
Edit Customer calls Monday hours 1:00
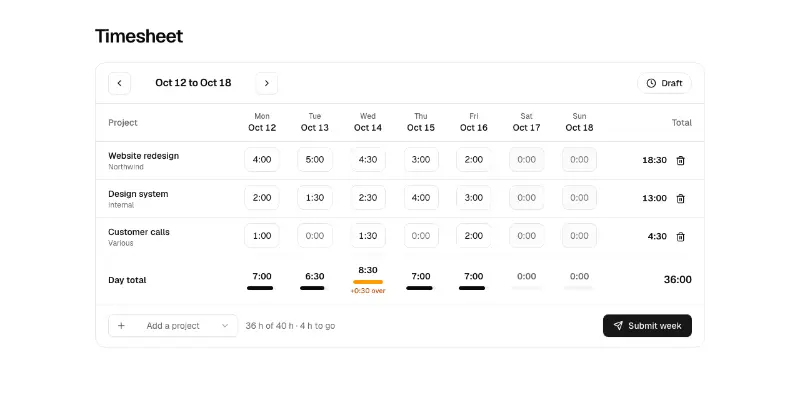(x=262, y=236)
